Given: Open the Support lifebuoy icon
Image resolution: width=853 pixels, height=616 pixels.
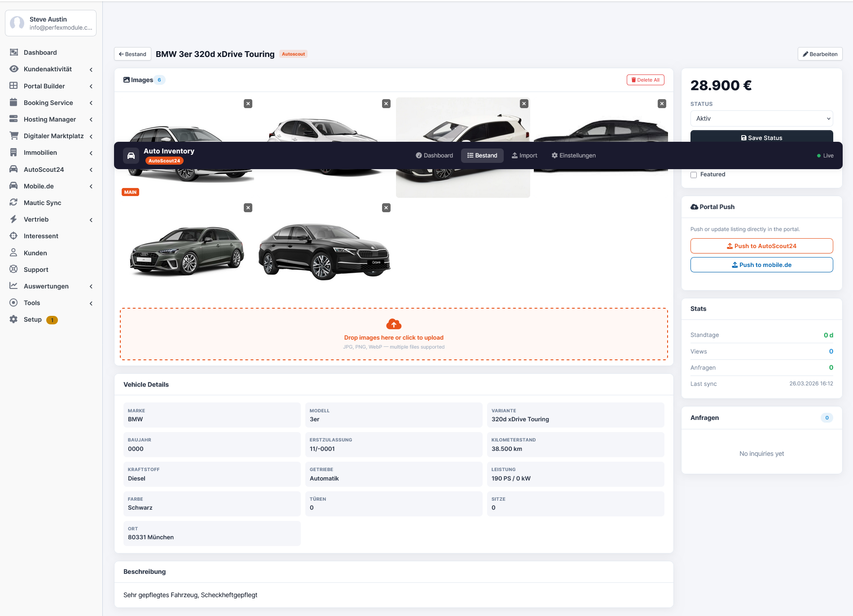Looking at the screenshot, I should click(x=14, y=269).
